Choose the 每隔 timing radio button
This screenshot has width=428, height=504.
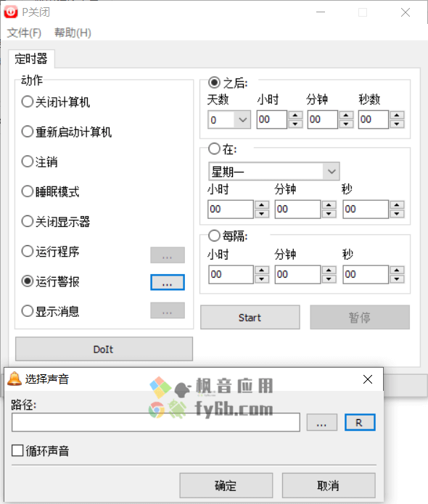coord(214,236)
